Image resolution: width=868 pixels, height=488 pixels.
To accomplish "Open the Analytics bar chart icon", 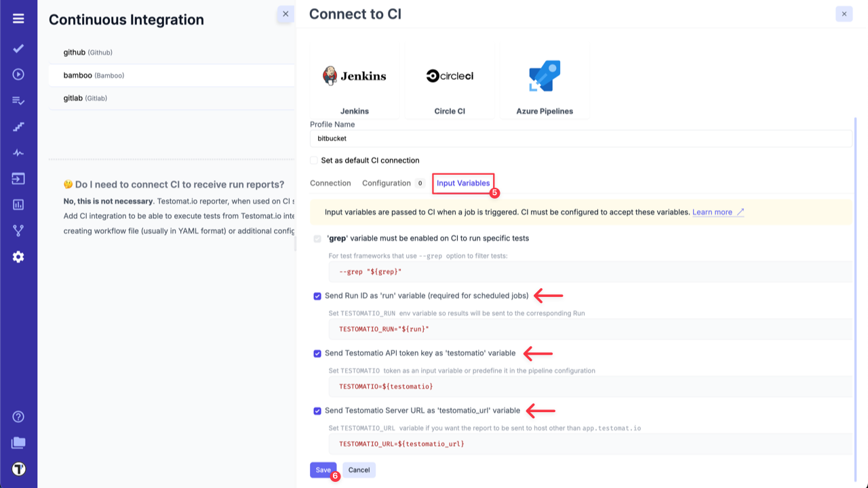I will pos(18,204).
